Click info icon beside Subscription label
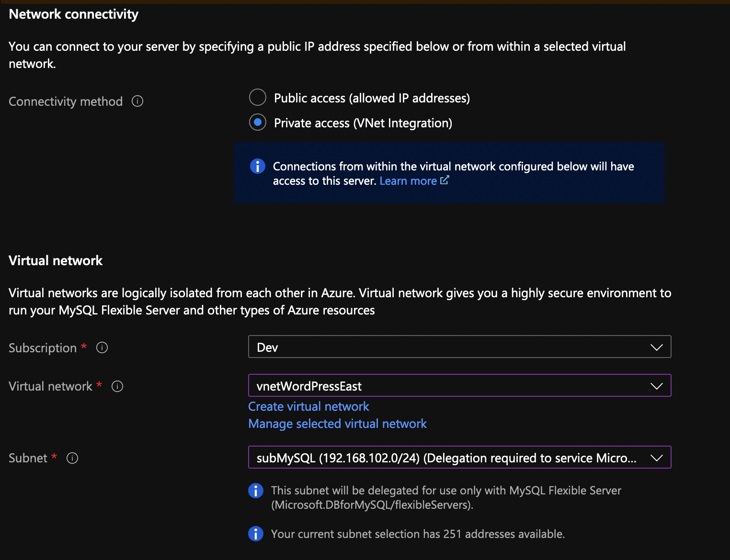Image resolution: width=730 pixels, height=560 pixels. pyautogui.click(x=102, y=347)
